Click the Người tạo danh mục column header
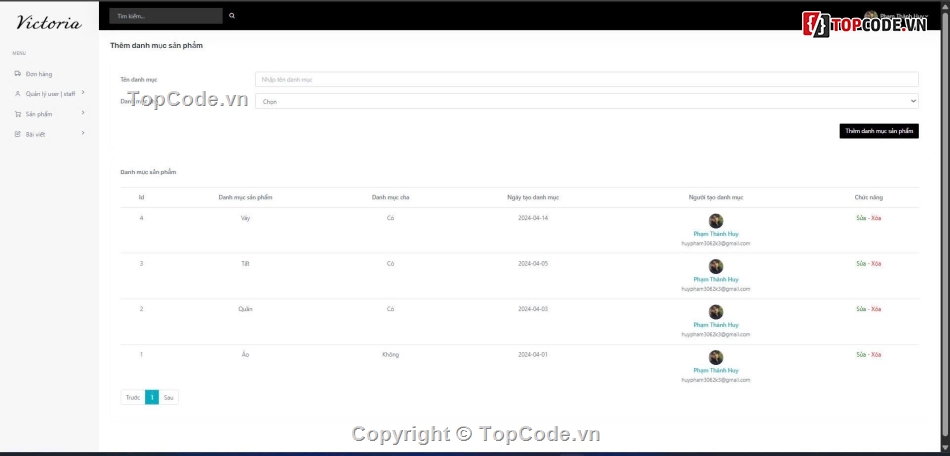 716,197
